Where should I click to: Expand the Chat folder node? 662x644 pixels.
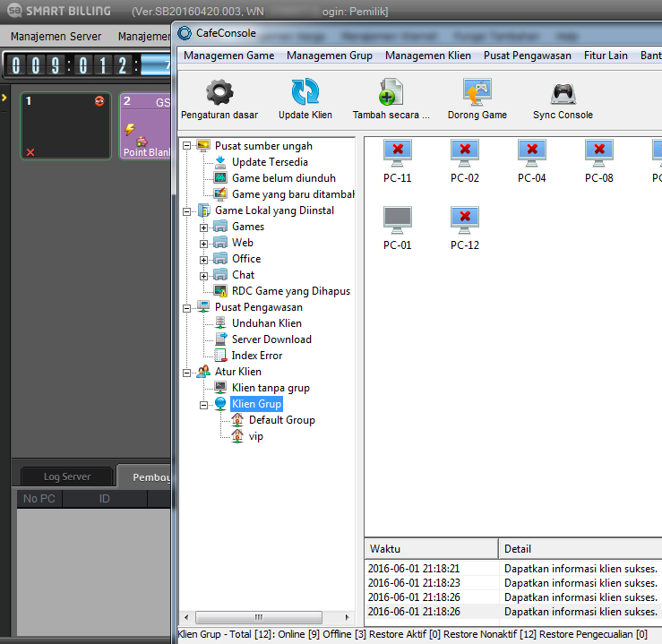tap(203, 276)
